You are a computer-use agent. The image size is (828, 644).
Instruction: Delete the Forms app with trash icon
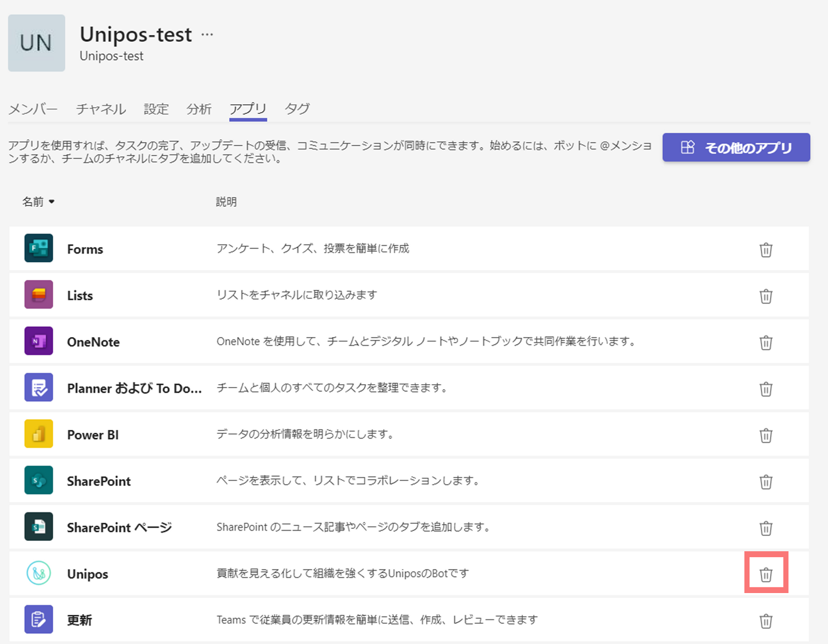point(766,250)
